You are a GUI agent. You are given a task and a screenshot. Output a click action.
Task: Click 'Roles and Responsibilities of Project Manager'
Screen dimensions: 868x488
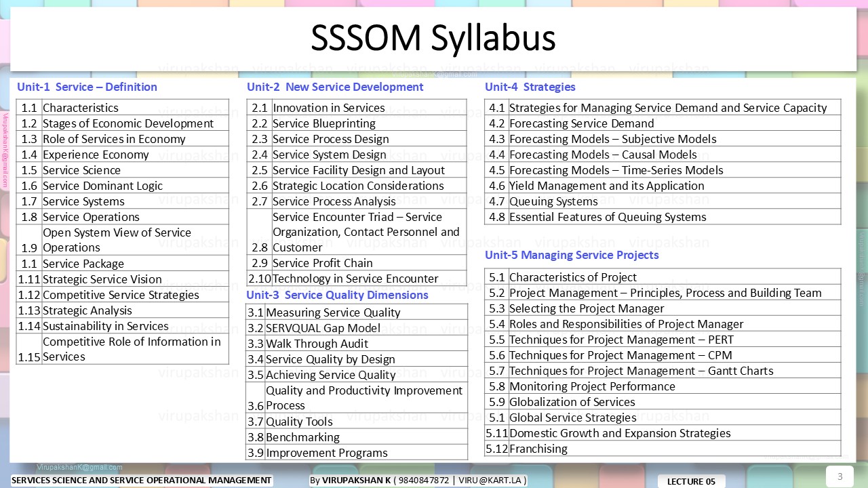pos(675,323)
